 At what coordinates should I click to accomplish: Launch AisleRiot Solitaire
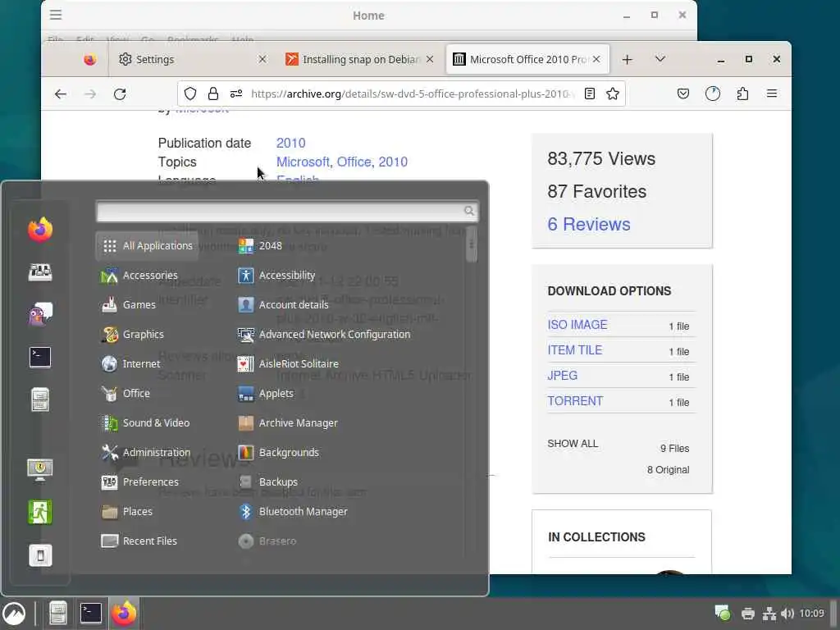tap(288, 363)
